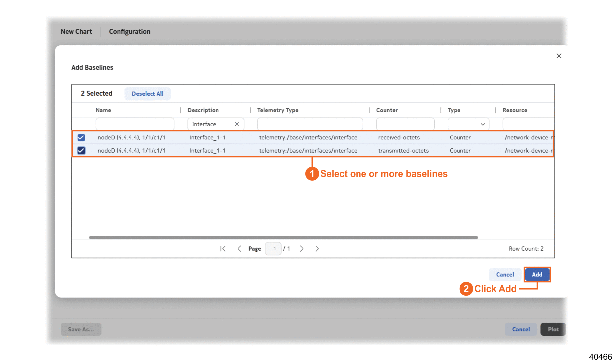
Task: Click the horizontal scrollbar in the table
Action: (283, 237)
